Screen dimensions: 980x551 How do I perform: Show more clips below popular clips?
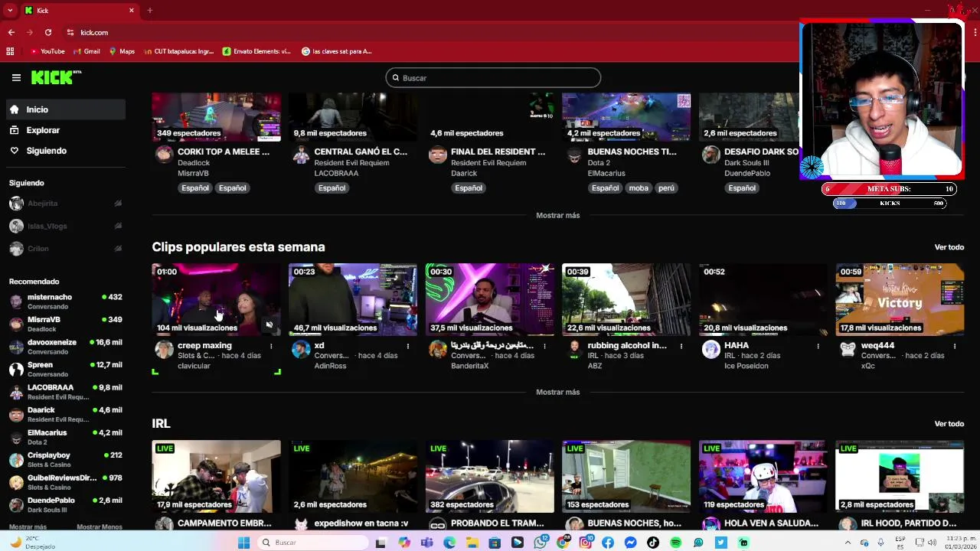pos(557,392)
